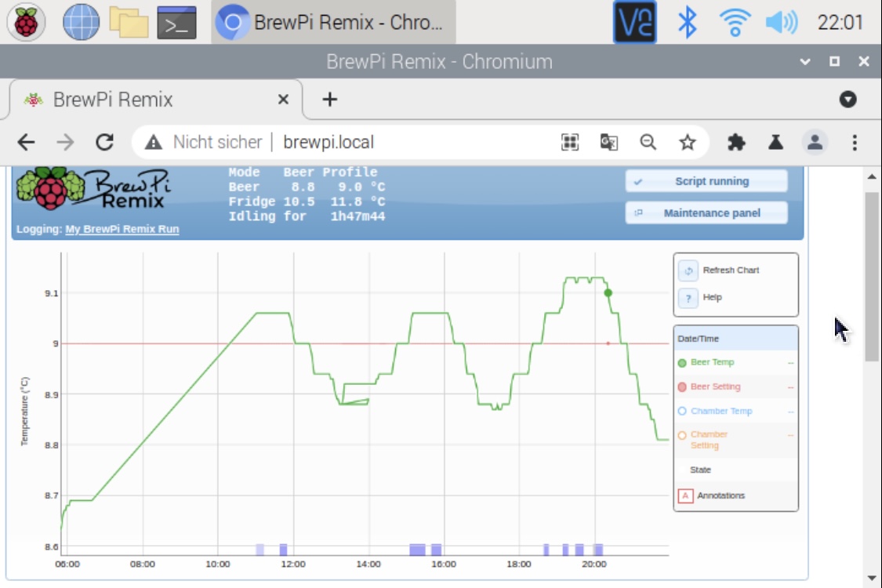
Task: Bookmark this page with star icon
Action: (688, 142)
